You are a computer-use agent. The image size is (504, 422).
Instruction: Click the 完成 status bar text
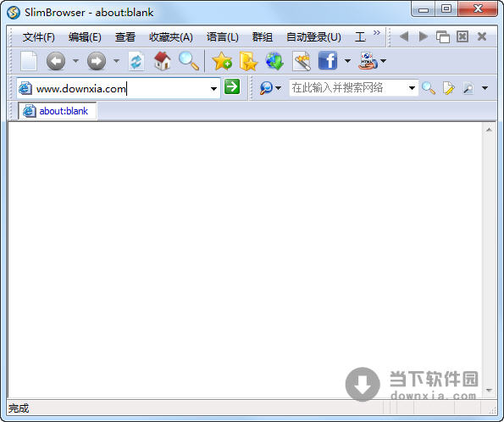point(19,408)
